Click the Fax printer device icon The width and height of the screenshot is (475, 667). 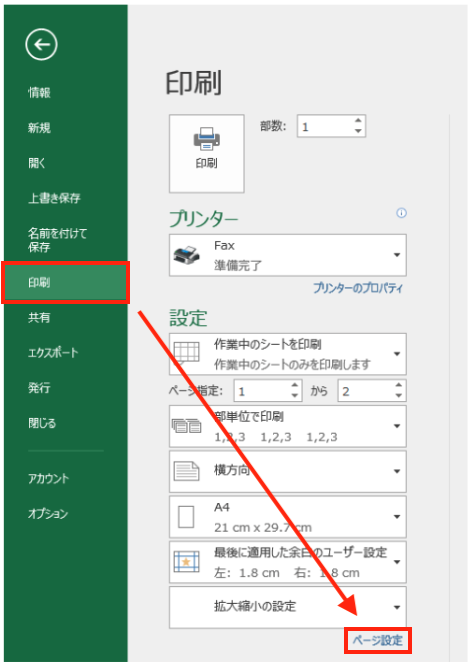pos(187,255)
